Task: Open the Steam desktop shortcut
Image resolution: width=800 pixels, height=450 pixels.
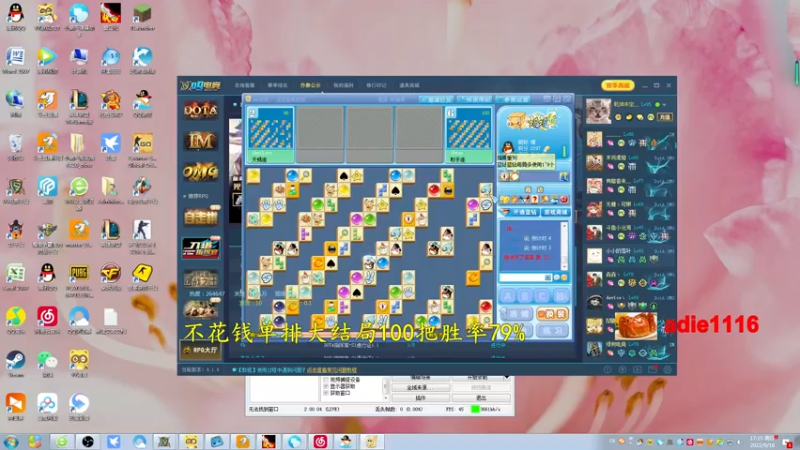Action: [16, 363]
